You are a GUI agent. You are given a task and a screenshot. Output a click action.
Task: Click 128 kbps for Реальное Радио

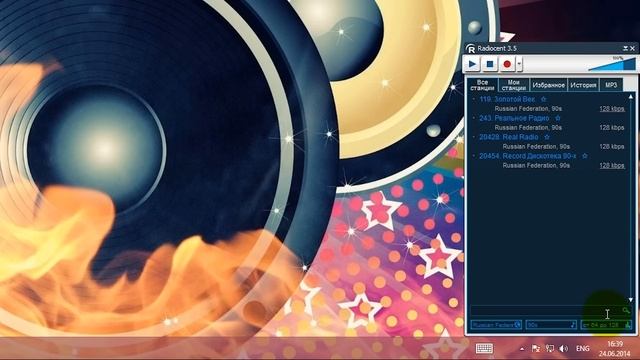pos(612,127)
